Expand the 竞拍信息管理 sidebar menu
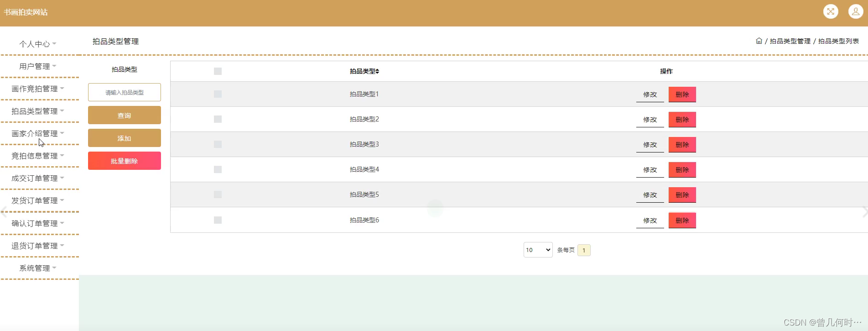Screen dimensions: 868x331 coord(38,156)
